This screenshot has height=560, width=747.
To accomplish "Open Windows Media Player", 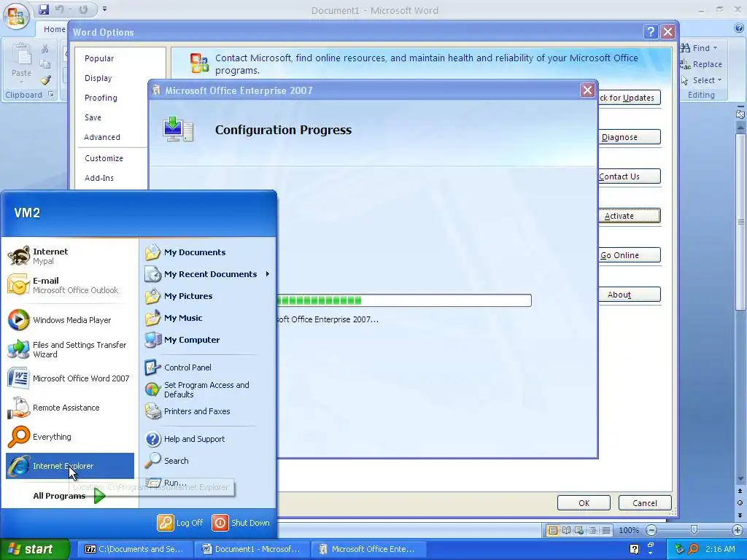I will (x=70, y=320).
